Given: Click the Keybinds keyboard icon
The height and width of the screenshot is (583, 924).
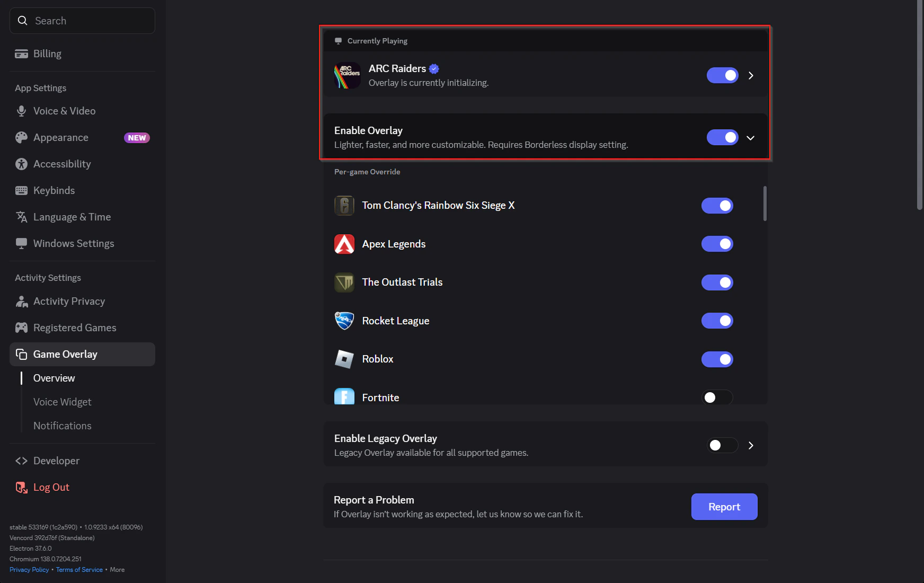Looking at the screenshot, I should coord(21,190).
